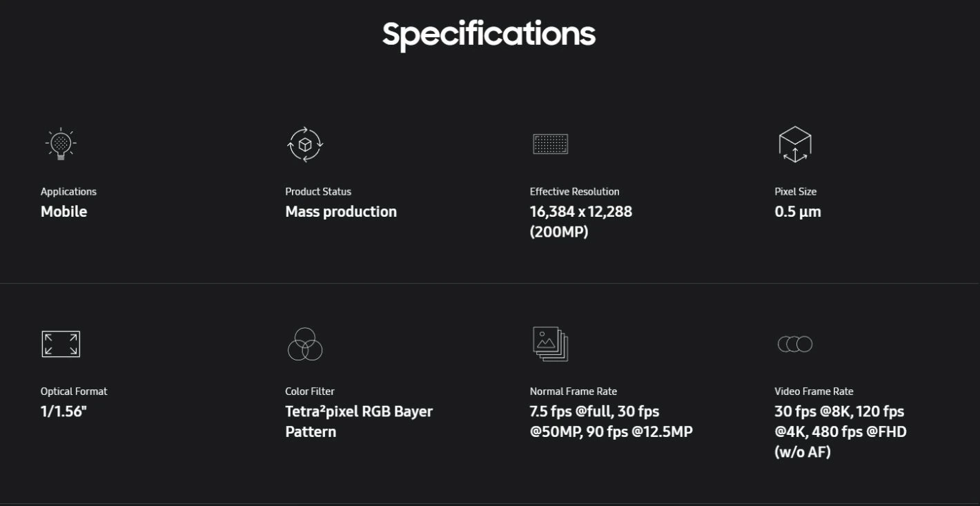Click the 16,384 x 12,288 resolution value
The width and height of the screenshot is (980, 506).
click(x=580, y=212)
